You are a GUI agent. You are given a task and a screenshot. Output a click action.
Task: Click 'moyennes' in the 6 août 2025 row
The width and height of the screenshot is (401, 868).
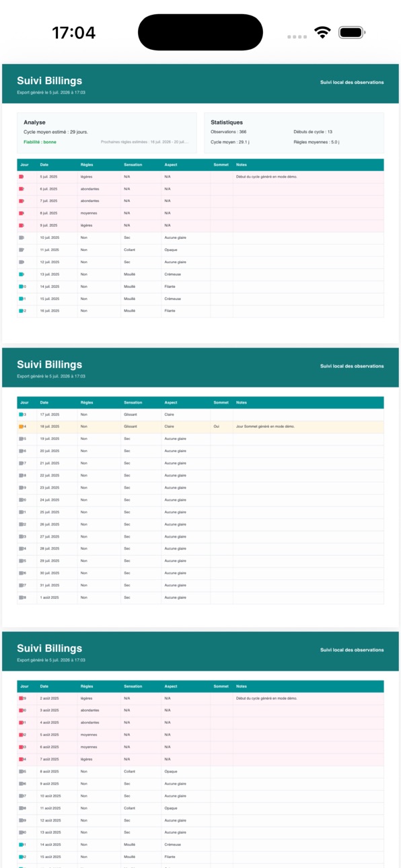[x=88, y=747]
